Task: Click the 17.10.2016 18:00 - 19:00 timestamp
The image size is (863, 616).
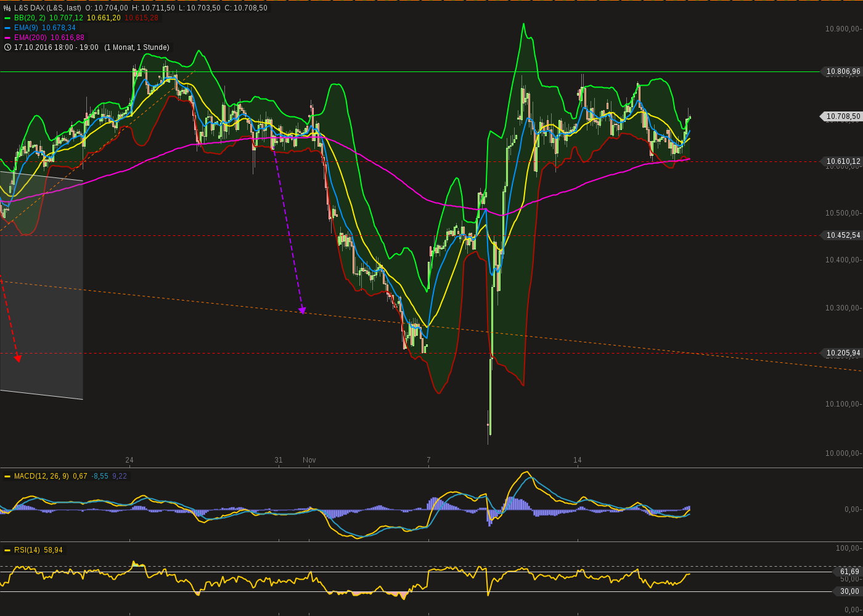Action: click(56, 47)
